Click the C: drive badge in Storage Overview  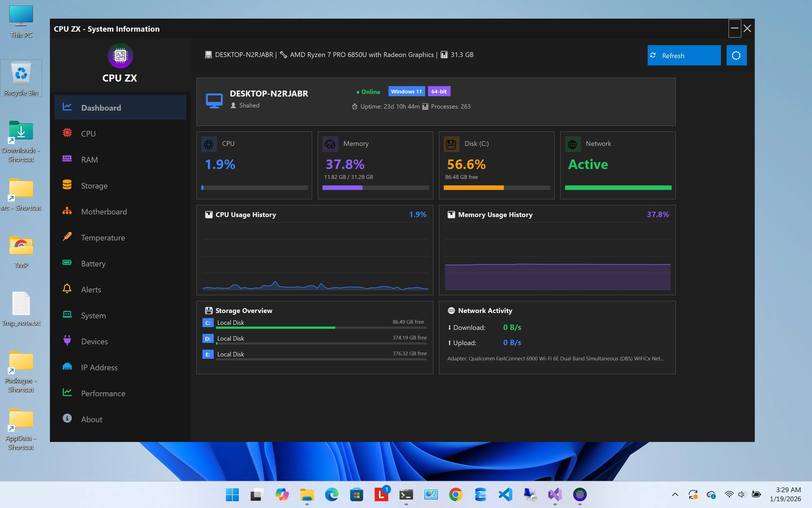(x=208, y=323)
